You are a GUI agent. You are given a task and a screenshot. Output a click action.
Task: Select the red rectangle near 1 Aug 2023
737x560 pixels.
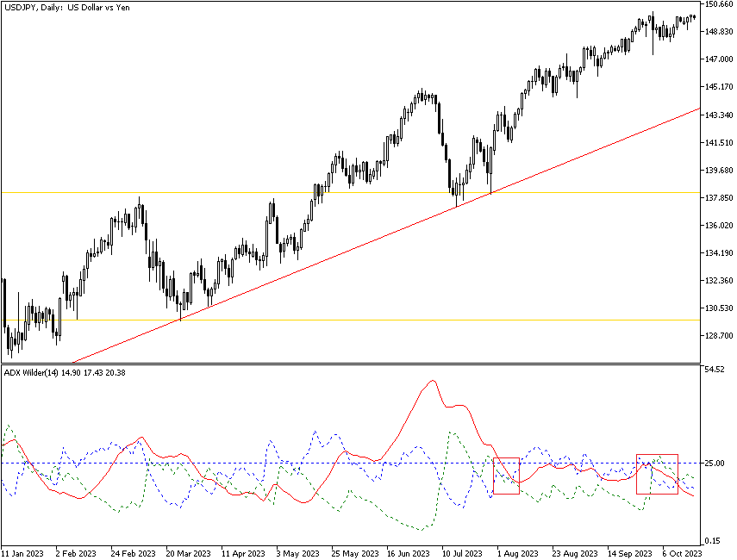point(506,476)
